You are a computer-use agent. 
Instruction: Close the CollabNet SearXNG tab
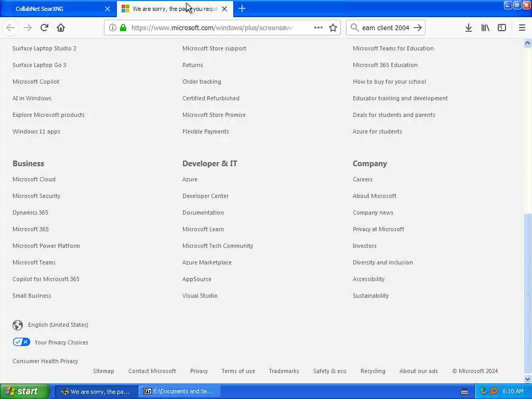108,9
